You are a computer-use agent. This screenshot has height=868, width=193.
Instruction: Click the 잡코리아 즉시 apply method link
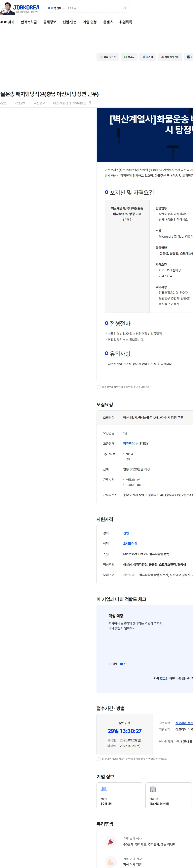(x=184, y=723)
